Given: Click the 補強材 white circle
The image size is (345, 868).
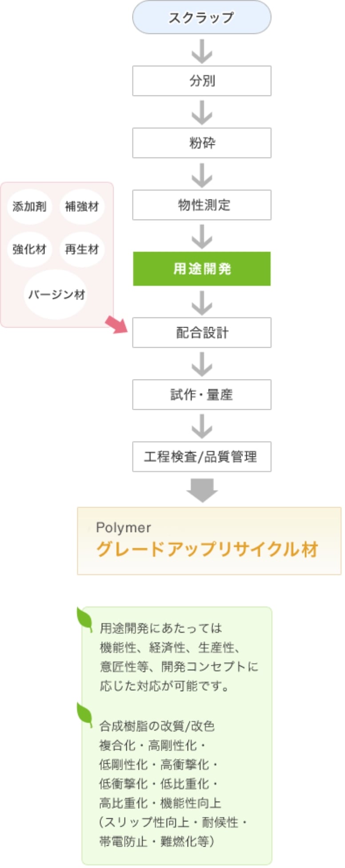Looking at the screenshot, I should 82,207.
